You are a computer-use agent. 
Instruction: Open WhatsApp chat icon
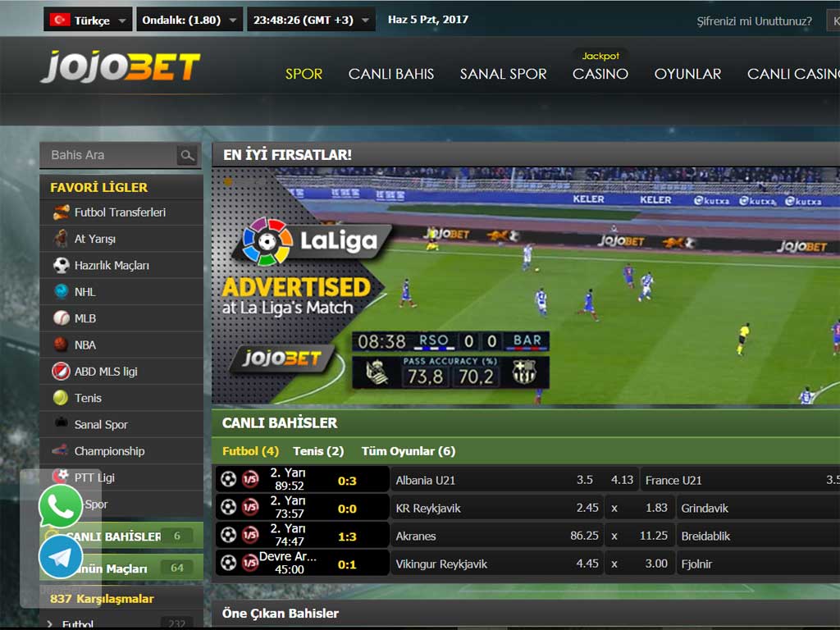(x=61, y=506)
